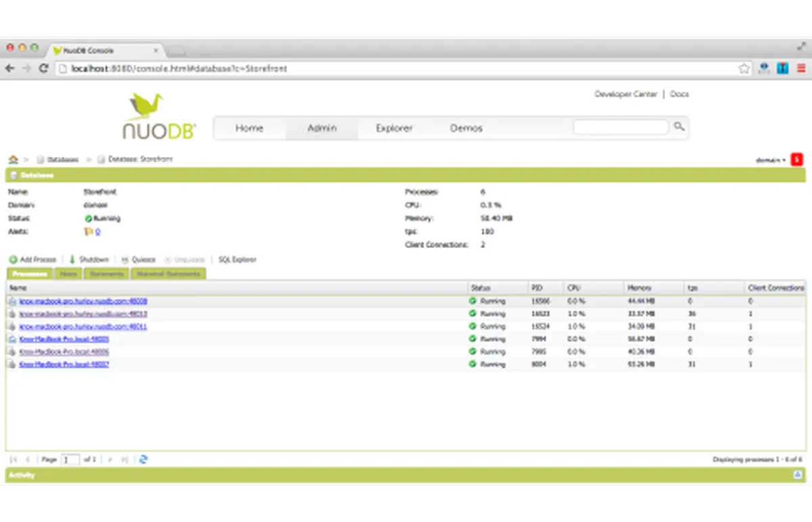Image resolution: width=812 pixels, height=522 pixels.
Task: Go to the first page with pager icon
Action: 14,459
